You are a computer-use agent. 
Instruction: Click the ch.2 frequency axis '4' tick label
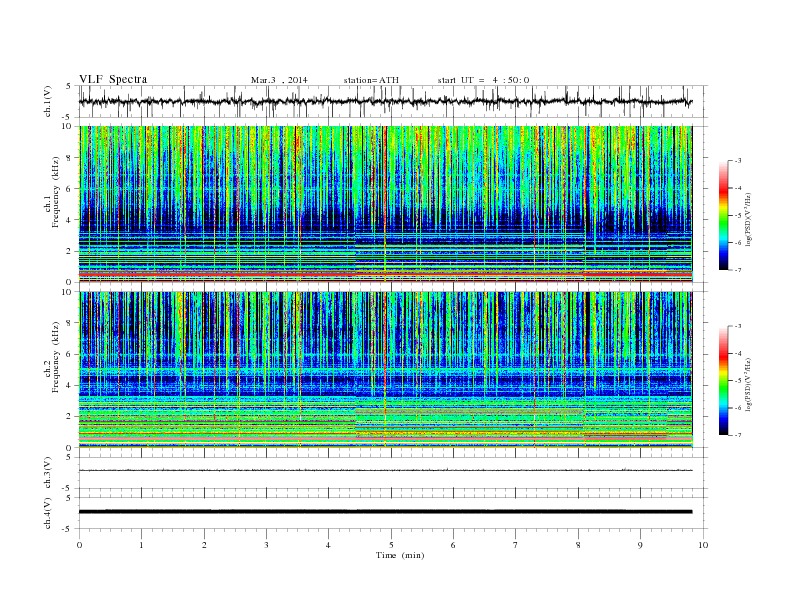click(x=69, y=386)
